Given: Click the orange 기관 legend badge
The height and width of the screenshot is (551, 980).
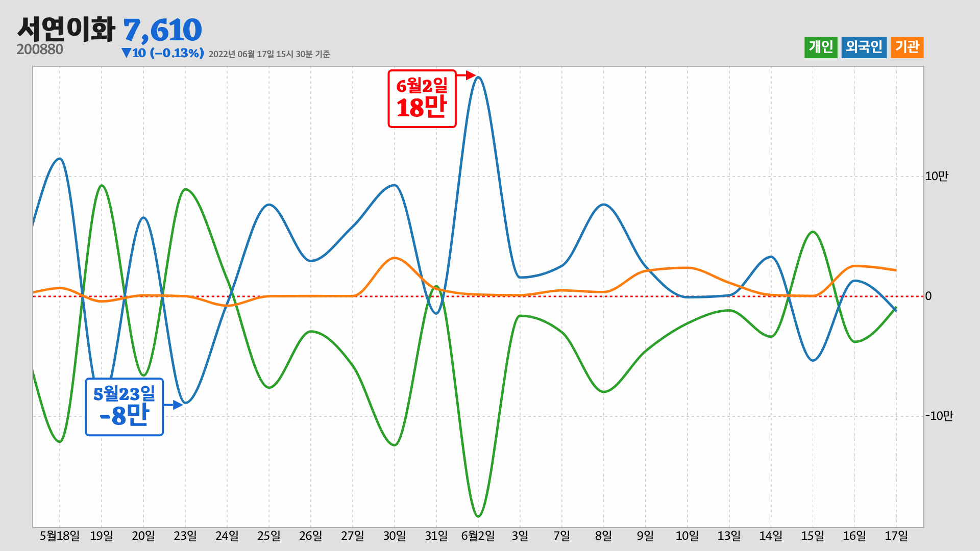Looking at the screenshot, I should click(x=907, y=47).
